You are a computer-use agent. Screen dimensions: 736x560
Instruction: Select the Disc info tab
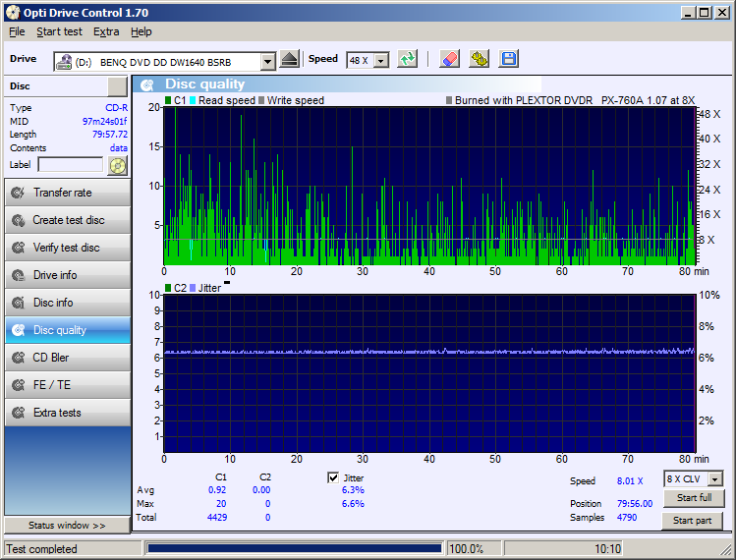[68, 303]
